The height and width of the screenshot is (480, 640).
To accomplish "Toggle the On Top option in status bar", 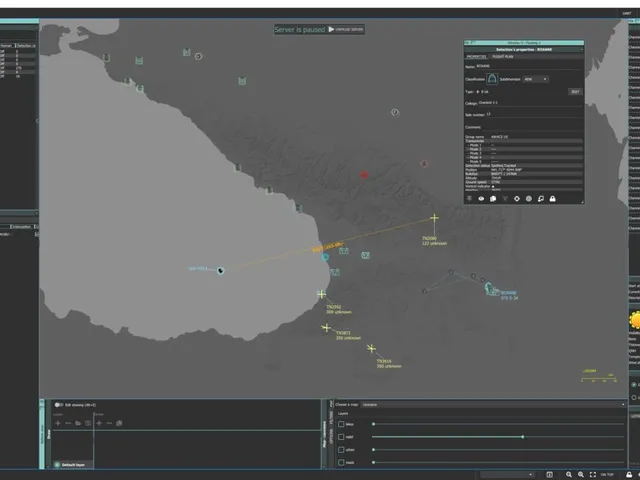I will pyautogui.click(x=607, y=474).
